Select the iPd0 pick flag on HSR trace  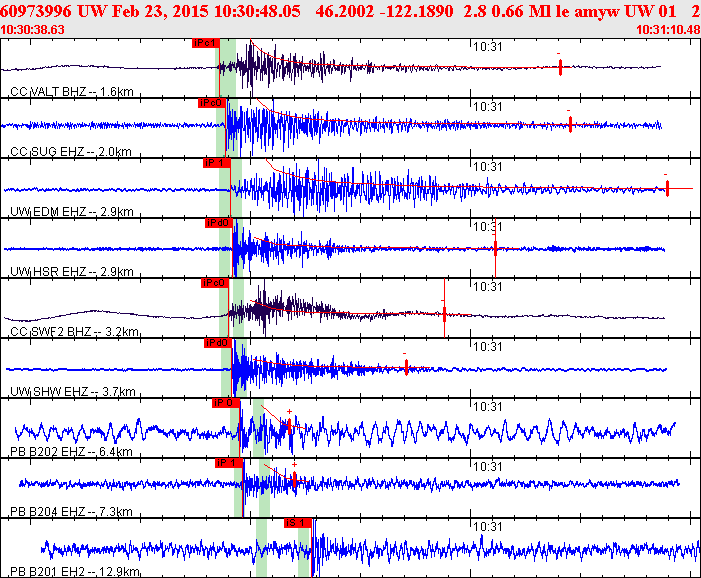pos(219,223)
